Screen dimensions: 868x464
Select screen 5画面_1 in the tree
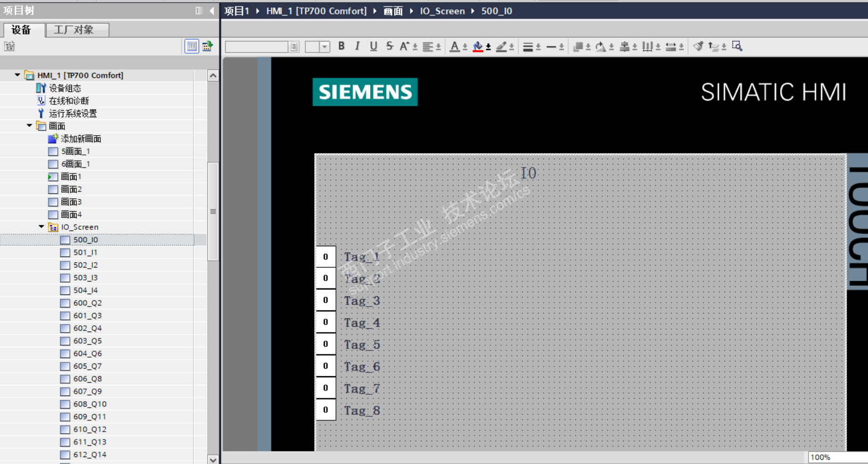point(75,151)
